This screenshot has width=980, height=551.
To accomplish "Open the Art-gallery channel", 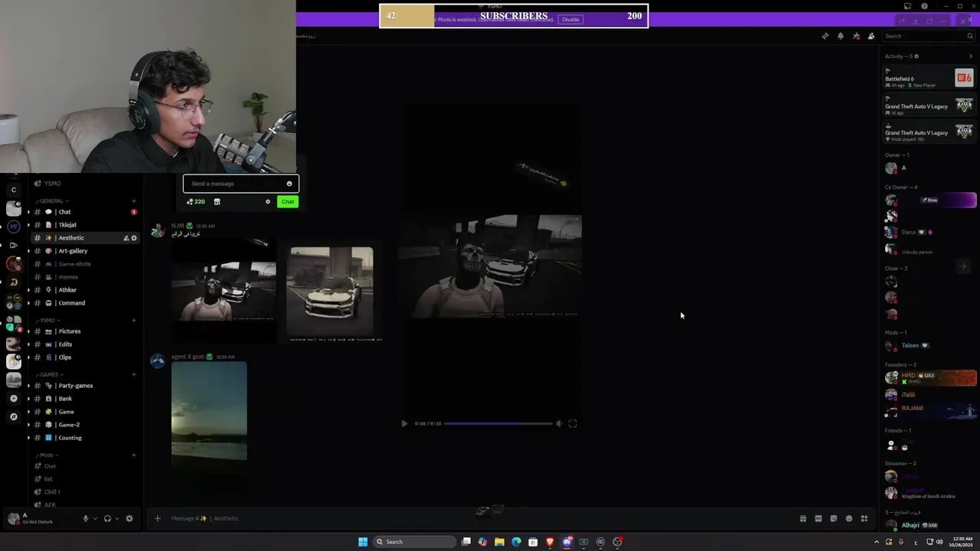I will 84,251.
